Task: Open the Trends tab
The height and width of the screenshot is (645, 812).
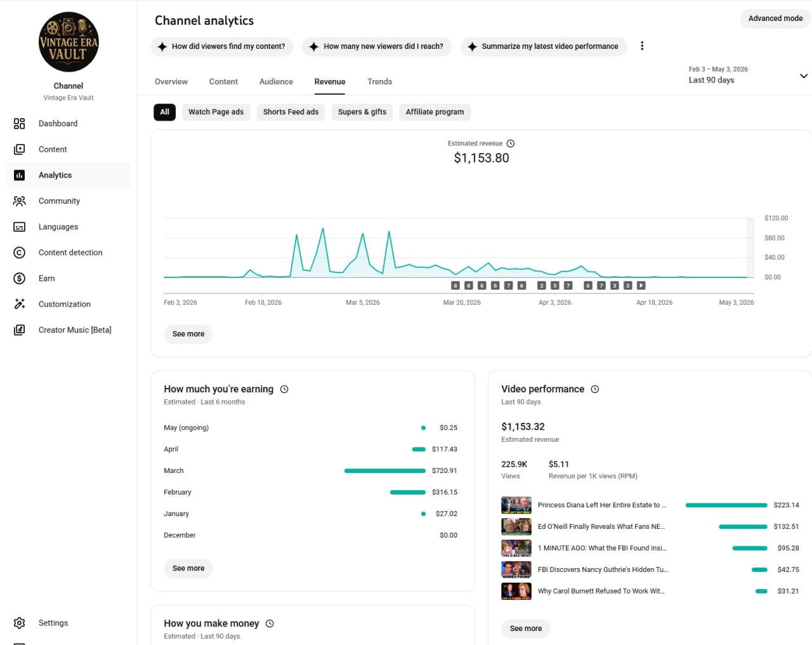Action: pyautogui.click(x=379, y=81)
